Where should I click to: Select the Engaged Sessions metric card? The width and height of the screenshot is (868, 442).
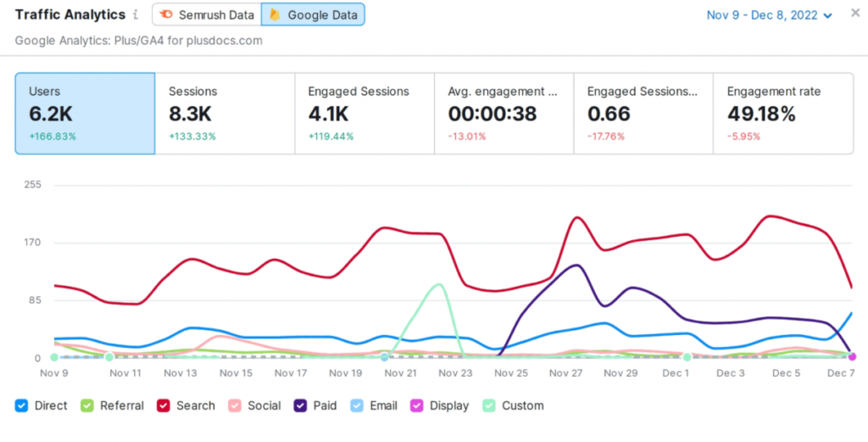pos(364,114)
